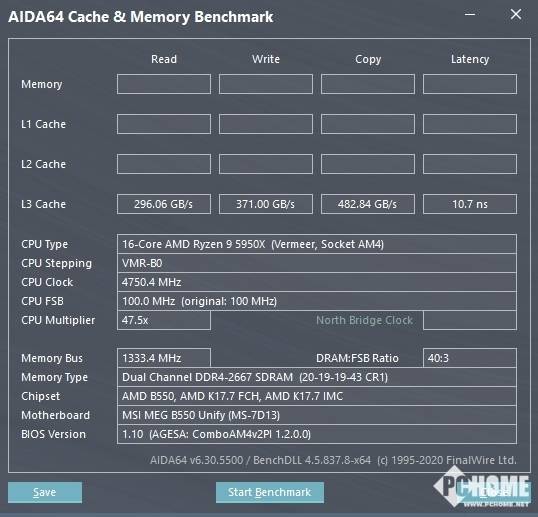Click the Save button
This screenshot has height=517, width=538.
click(45, 492)
